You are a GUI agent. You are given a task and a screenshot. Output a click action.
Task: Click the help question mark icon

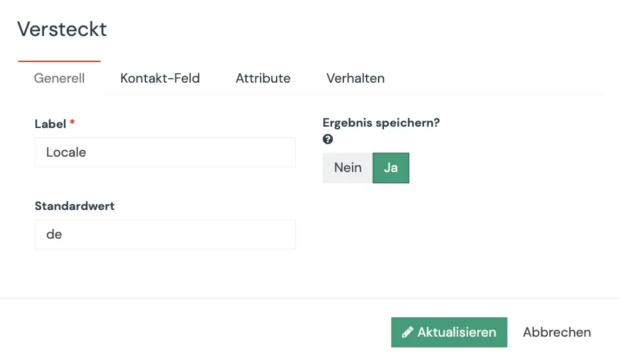click(327, 139)
